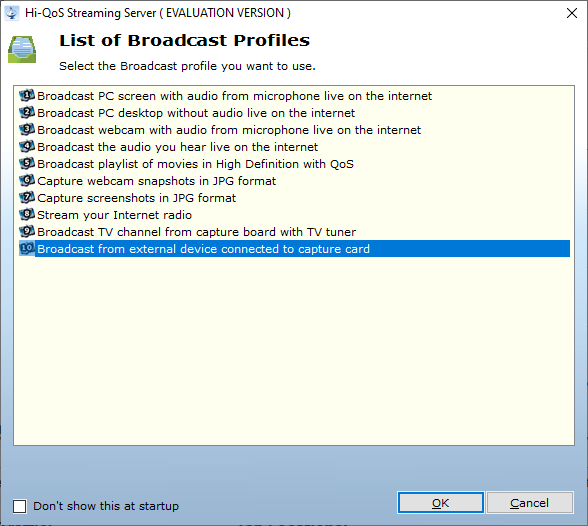The width and height of the screenshot is (588, 526).
Task: Click the number 9 profile icon for TV channel
Action: [27, 231]
